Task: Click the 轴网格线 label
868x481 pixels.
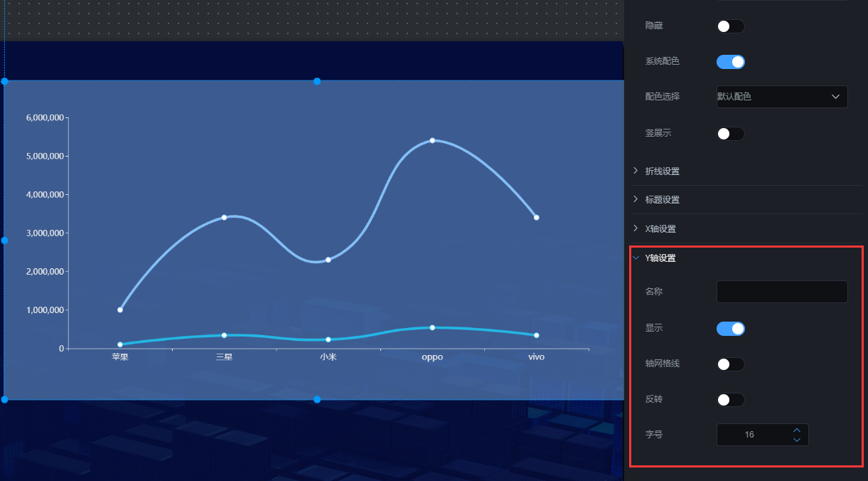Action: click(x=663, y=364)
